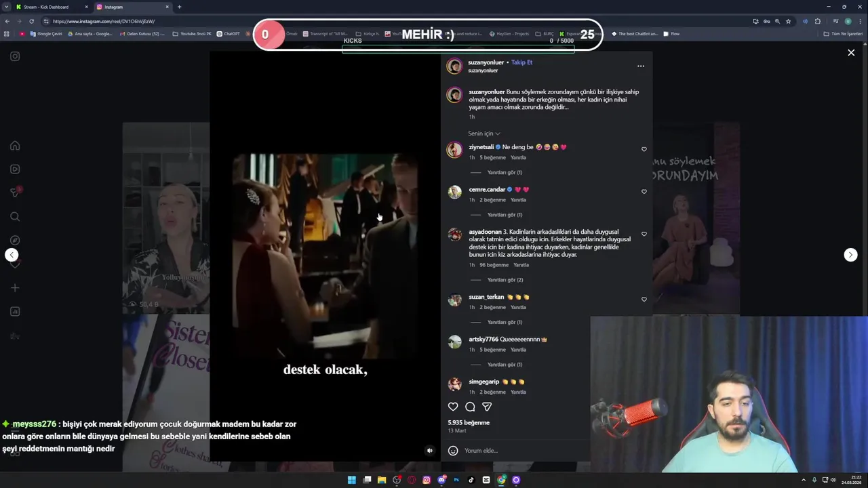
Task: Click the browser address bar URL
Action: (x=104, y=21)
